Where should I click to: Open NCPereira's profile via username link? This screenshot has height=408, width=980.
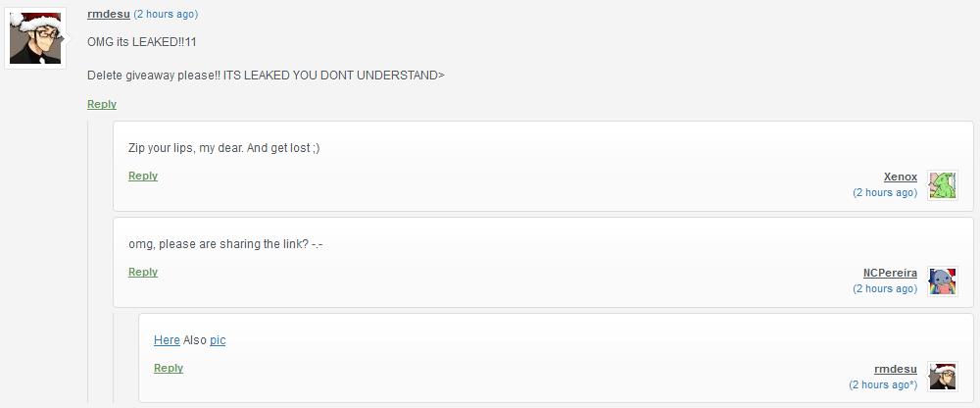pos(890,273)
